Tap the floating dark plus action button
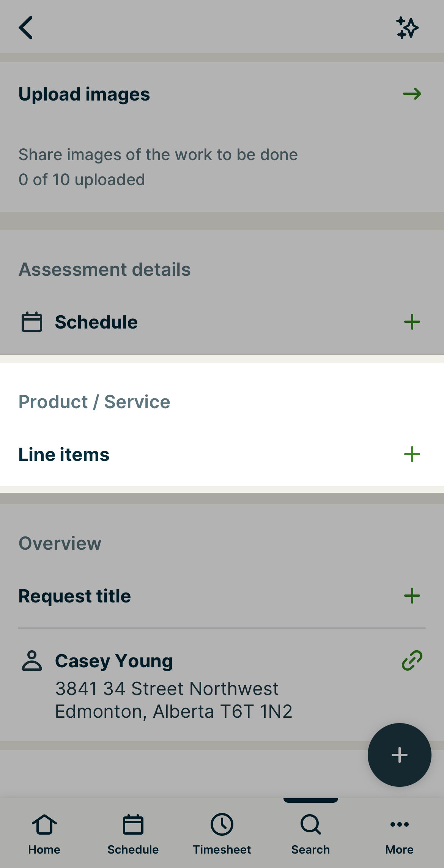This screenshot has height=868, width=444. (x=399, y=755)
